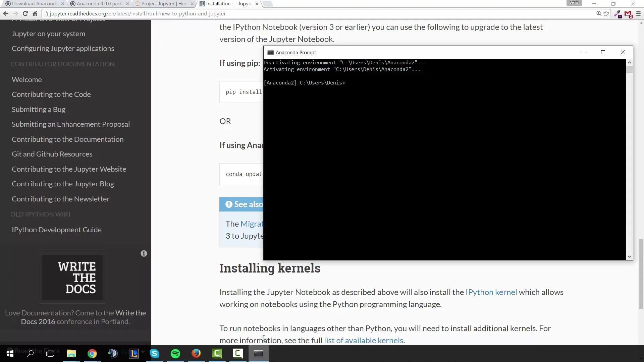This screenshot has height=362, width=644.
Task: Click the Denis profile button in Chrome
Action: [x=574, y=3]
